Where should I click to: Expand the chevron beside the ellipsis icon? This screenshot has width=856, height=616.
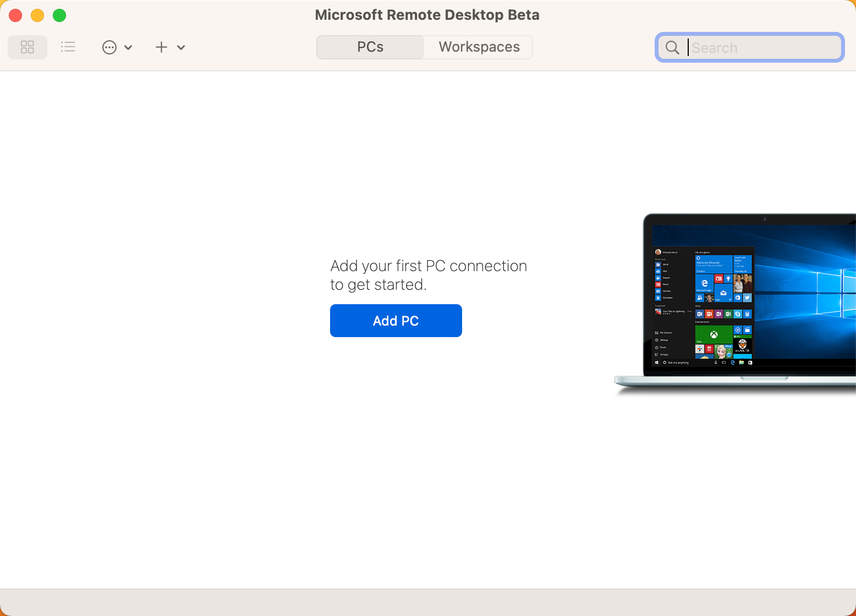[x=128, y=47]
